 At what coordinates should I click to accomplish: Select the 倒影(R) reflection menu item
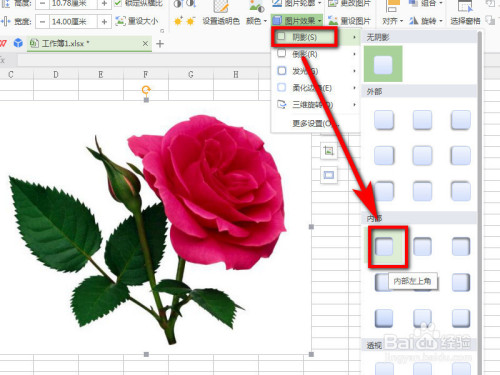click(316, 54)
